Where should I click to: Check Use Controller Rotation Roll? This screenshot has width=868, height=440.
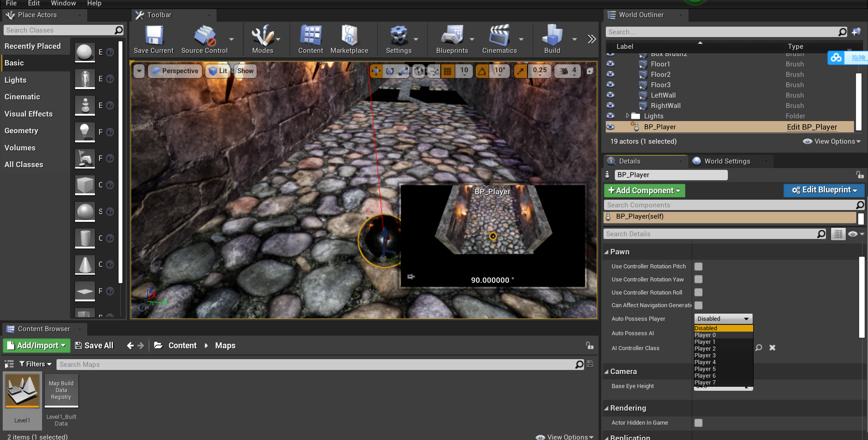[698, 293]
